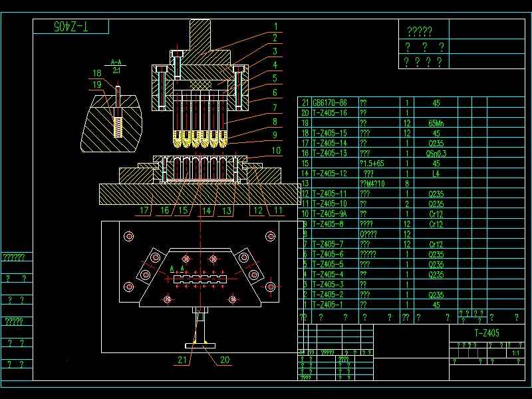This screenshot has width=532, height=399.
Task: Click callout number 20 at bottom of plan view
Action: [x=225, y=360]
